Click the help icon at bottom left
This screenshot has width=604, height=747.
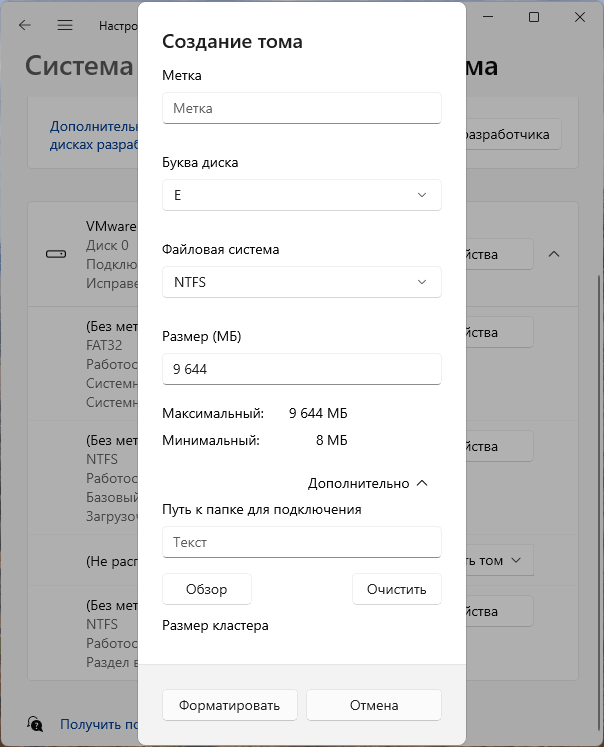35,723
